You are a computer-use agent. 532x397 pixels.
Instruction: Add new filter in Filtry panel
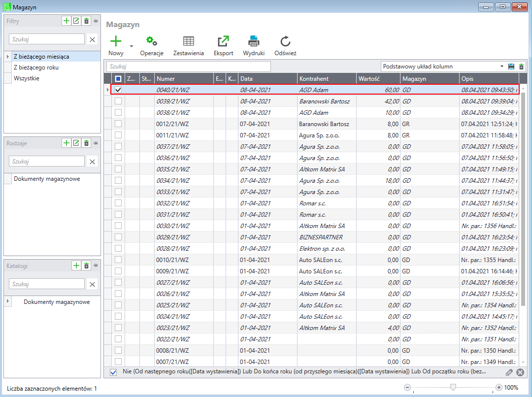[x=66, y=21]
